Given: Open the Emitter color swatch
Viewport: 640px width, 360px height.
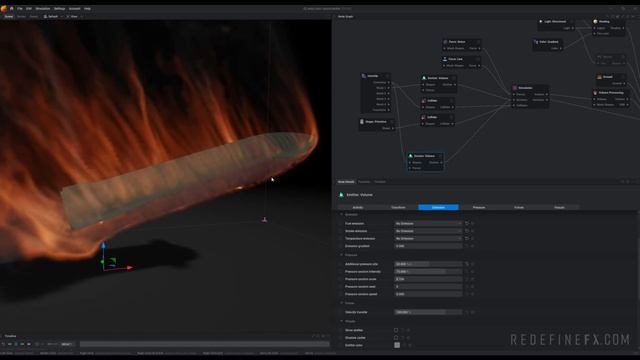Looking at the screenshot, I should pos(397,345).
